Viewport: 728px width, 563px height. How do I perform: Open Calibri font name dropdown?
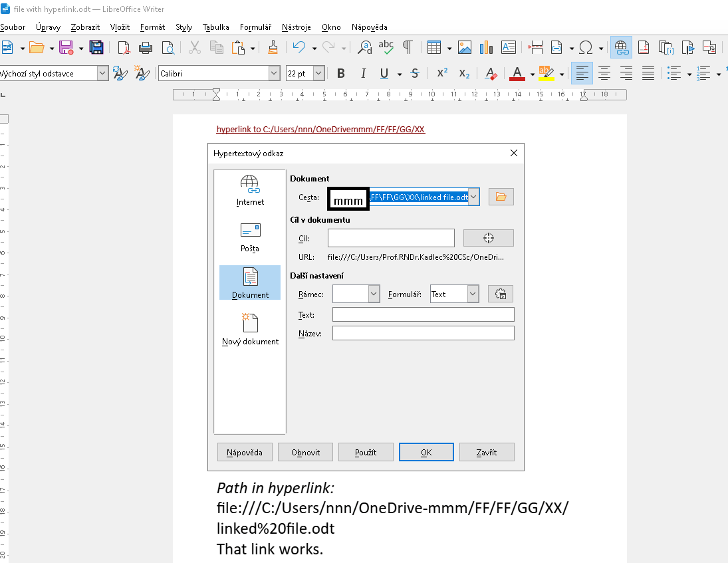[x=275, y=73]
